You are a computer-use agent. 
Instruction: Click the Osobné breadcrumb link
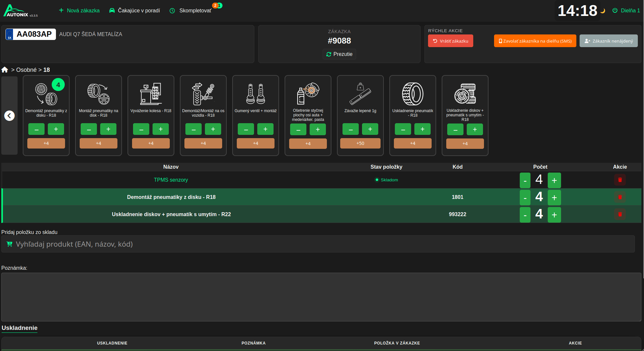point(26,70)
